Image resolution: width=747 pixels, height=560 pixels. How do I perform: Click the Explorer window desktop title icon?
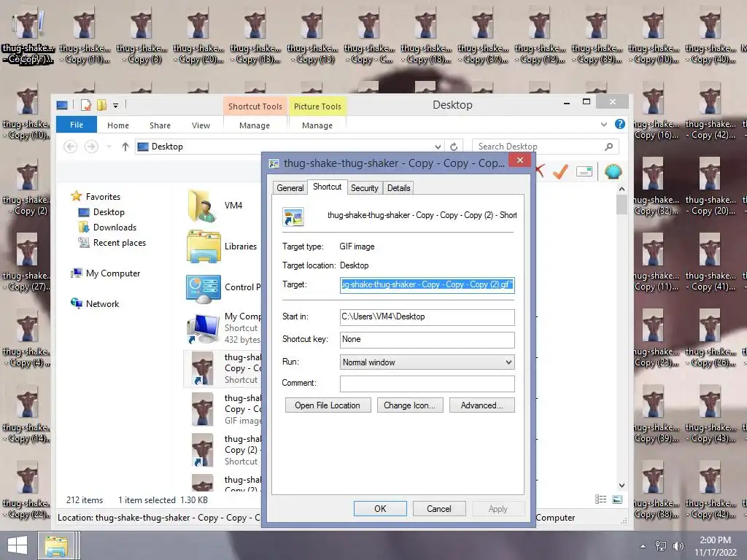click(62, 105)
